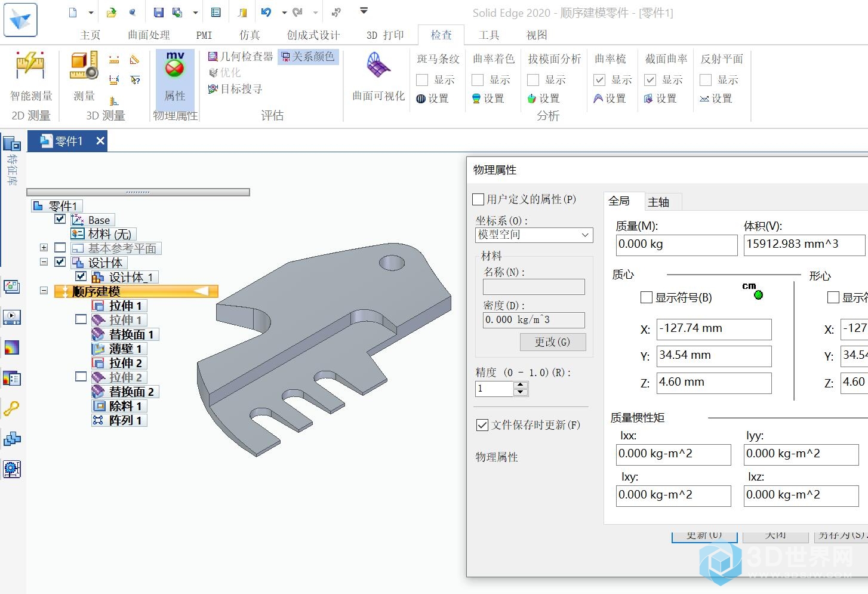Toggle checkbox for suppressed 拉伸 2 feature
868x594 pixels.
(81, 377)
